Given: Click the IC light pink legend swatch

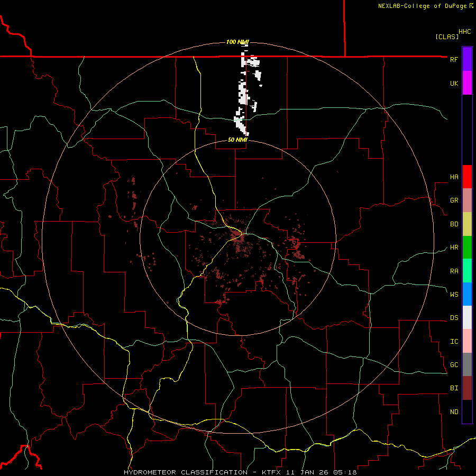Looking at the screenshot, I should [467, 341].
